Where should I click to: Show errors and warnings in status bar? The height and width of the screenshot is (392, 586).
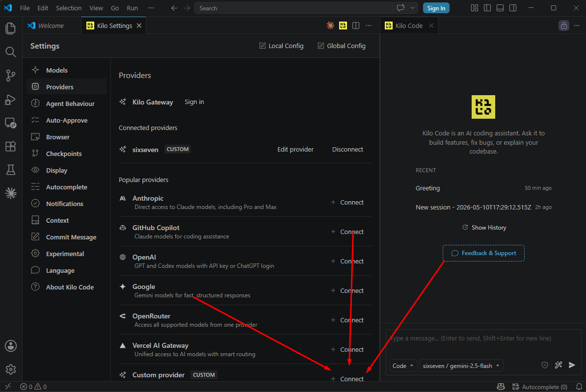click(x=34, y=387)
